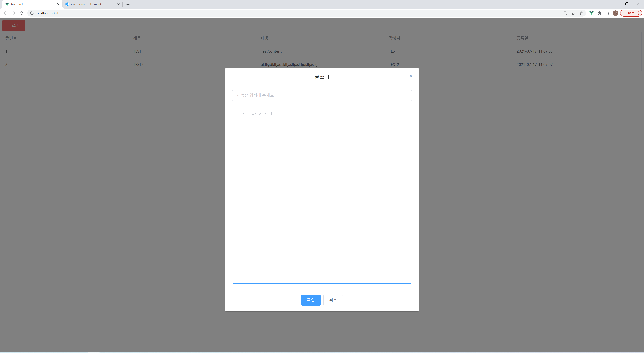Screen dimensions: 644x353
Task: Focus the title input 제목을 입력해 주세요
Action: click(x=322, y=95)
